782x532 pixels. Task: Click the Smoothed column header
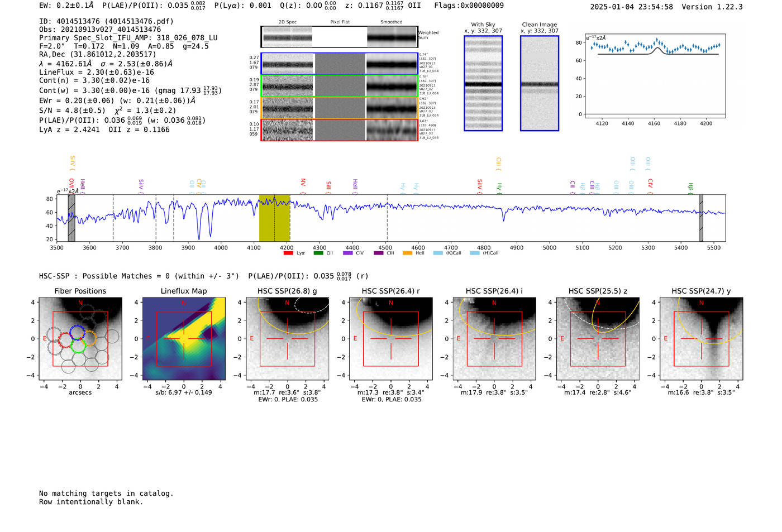[x=392, y=22]
